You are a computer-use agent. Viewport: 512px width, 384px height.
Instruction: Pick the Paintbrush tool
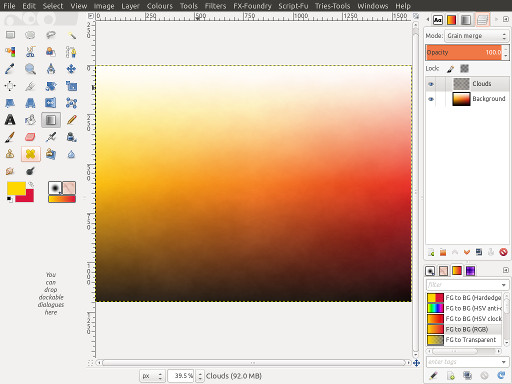(x=10, y=137)
